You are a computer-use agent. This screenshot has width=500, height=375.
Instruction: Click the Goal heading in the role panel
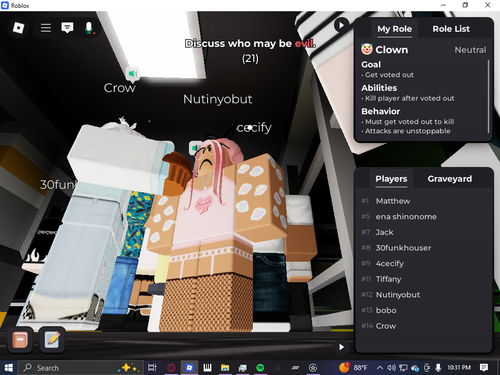(x=371, y=64)
